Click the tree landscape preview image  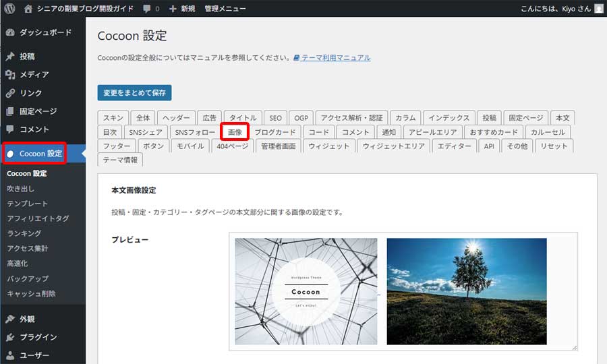coord(467,291)
